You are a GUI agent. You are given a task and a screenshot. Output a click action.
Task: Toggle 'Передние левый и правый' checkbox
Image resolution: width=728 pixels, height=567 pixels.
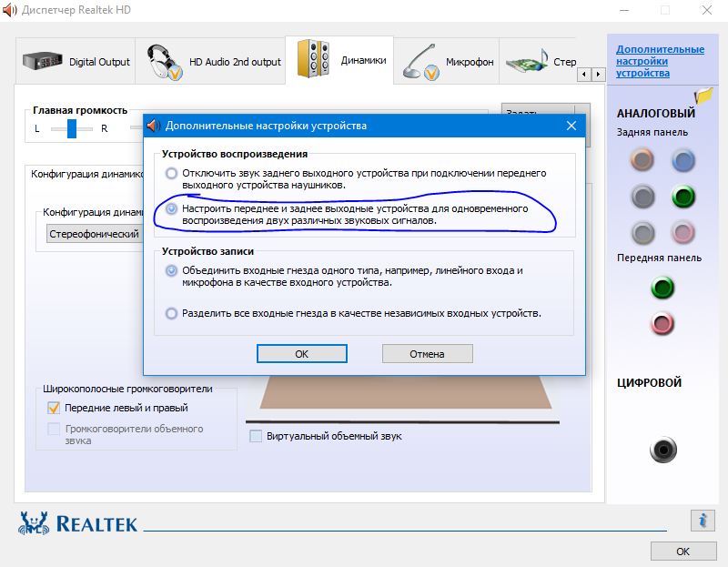(54, 408)
